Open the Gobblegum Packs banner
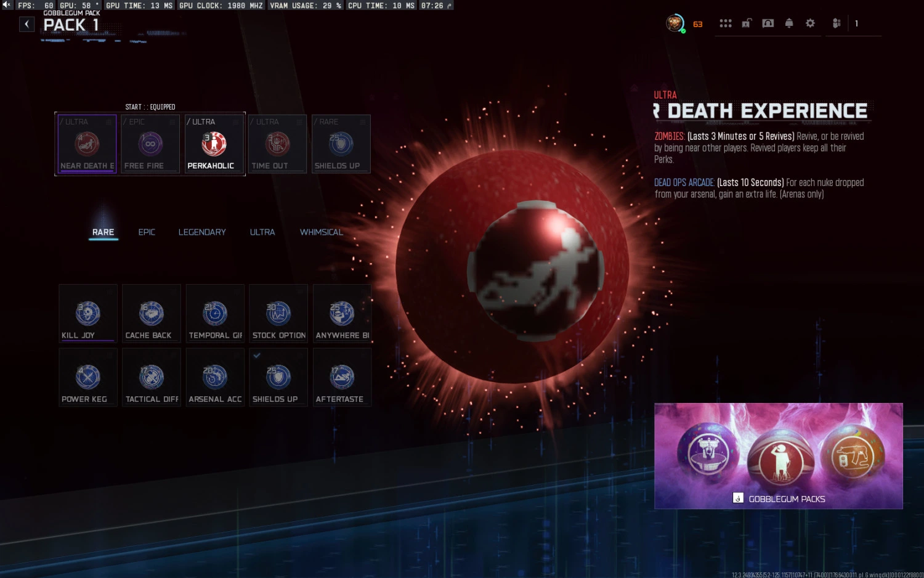Screen dimensions: 924x578 pyautogui.click(x=778, y=456)
